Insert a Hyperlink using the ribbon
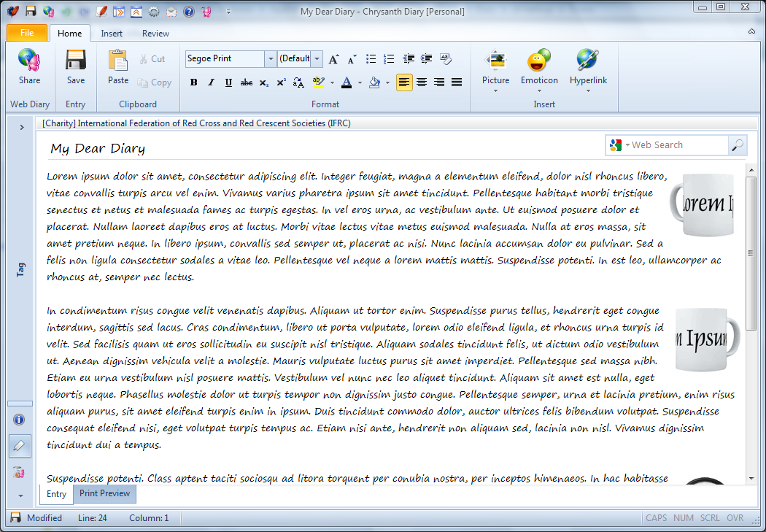The image size is (766, 532). coord(588,68)
